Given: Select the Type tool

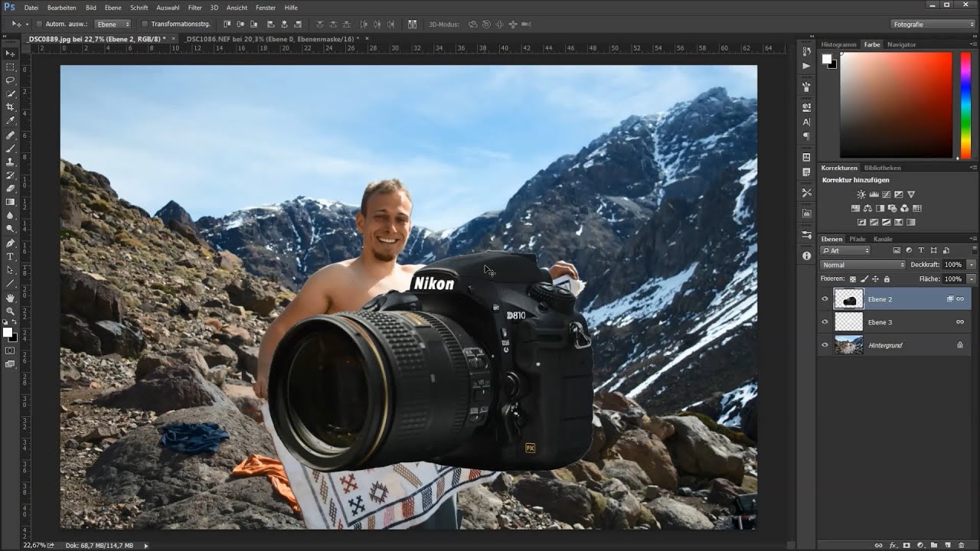Looking at the screenshot, I should point(11,256).
